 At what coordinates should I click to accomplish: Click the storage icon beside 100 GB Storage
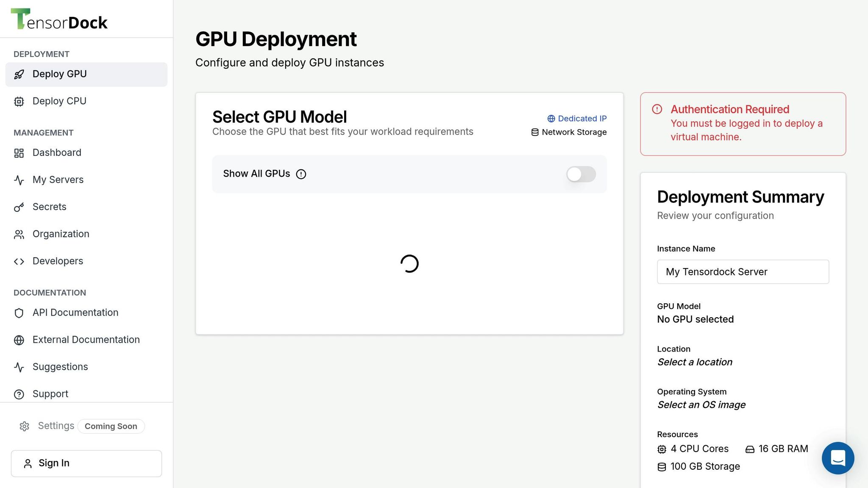pos(662,467)
